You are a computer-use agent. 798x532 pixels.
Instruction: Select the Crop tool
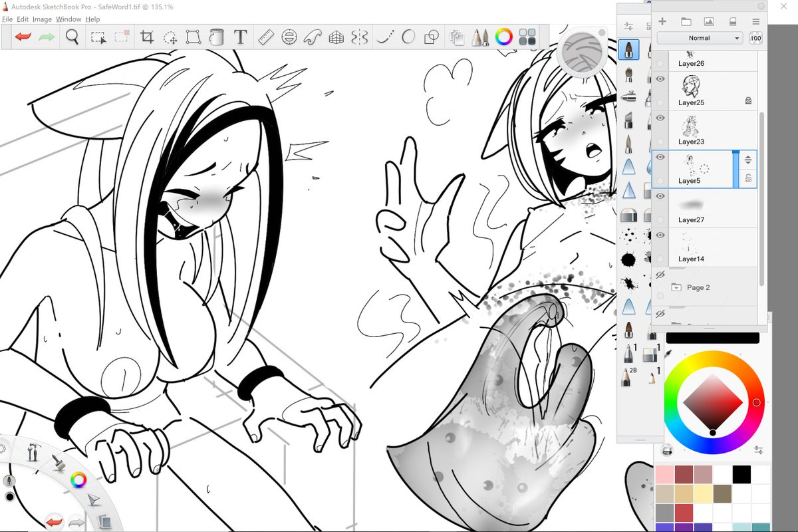pos(146,37)
